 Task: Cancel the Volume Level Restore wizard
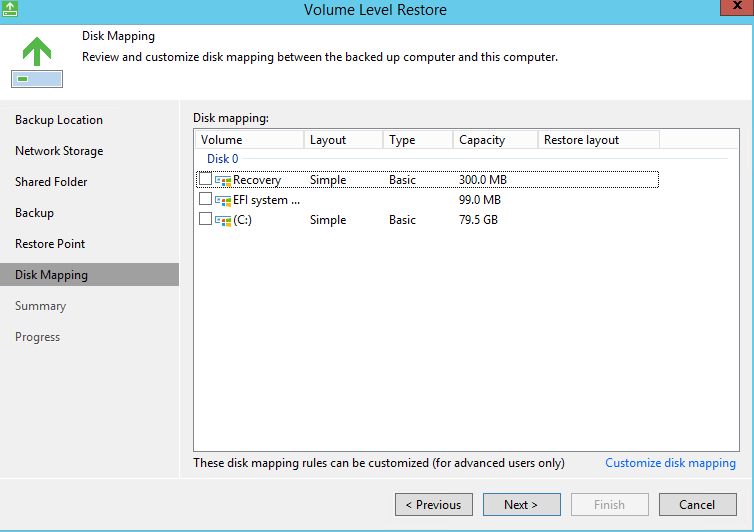click(697, 505)
